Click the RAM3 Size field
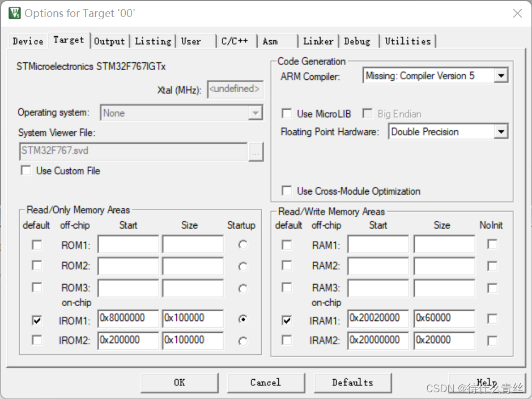The width and height of the screenshot is (532, 399). 444,288
